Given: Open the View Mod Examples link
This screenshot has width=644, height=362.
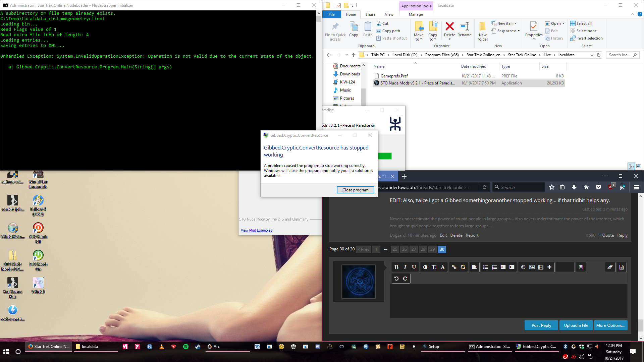Looking at the screenshot, I should pyautogui.click(x=256, y=230).
